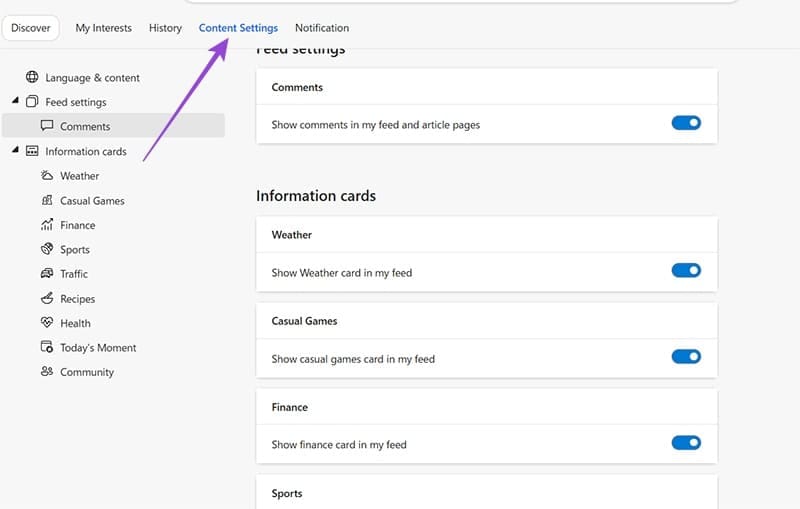Toggle Show casual games card switch

686,357
